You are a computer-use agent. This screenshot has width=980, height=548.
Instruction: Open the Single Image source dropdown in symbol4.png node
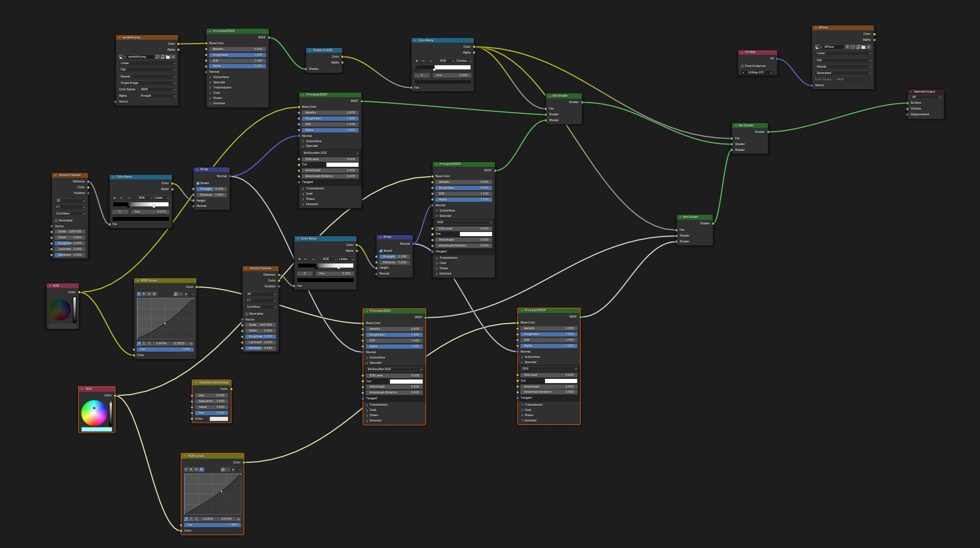pos(147,83)
